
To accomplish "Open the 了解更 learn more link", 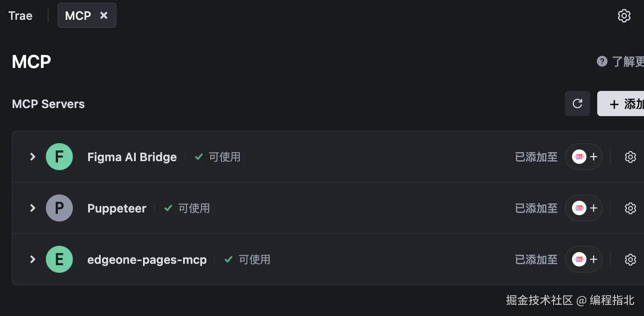I will pos(628,61).
